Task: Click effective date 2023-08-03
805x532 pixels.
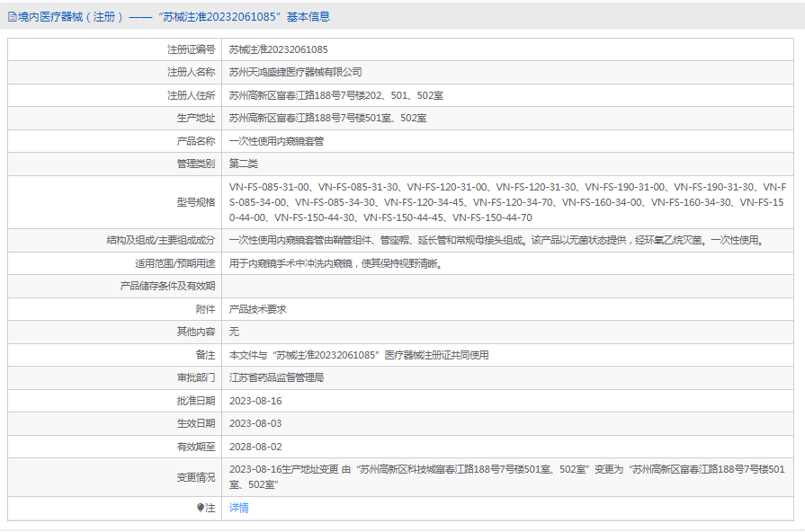Action: click(x=255, y=423)
